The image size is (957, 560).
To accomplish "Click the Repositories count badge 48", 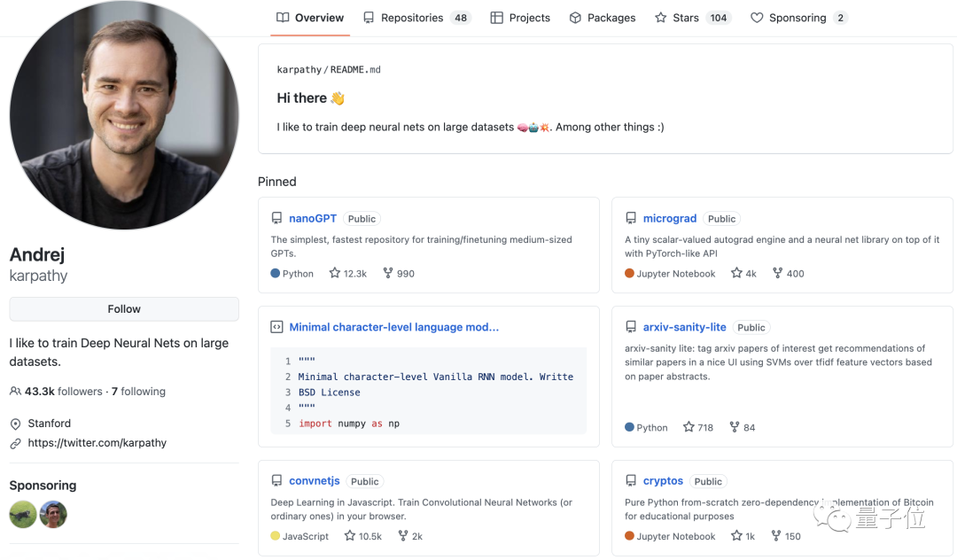I will 461,18.
